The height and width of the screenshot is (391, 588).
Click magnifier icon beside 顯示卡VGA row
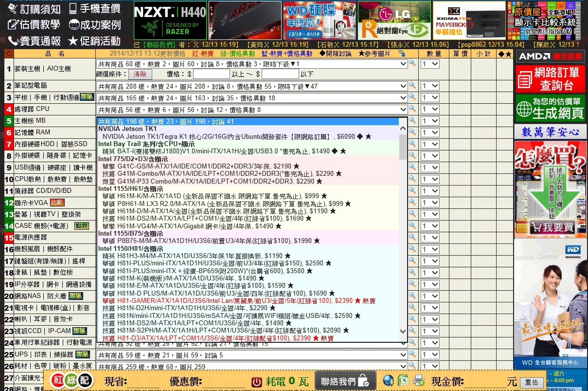412,203
